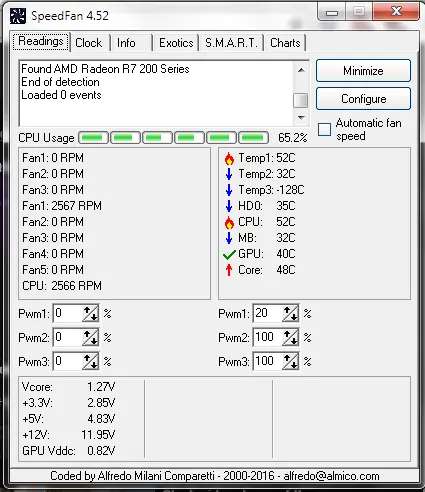Click the right Pwm2 value field
Viewport: 425px width, 492px height.
pyautogui.click(x=268, y=337)
